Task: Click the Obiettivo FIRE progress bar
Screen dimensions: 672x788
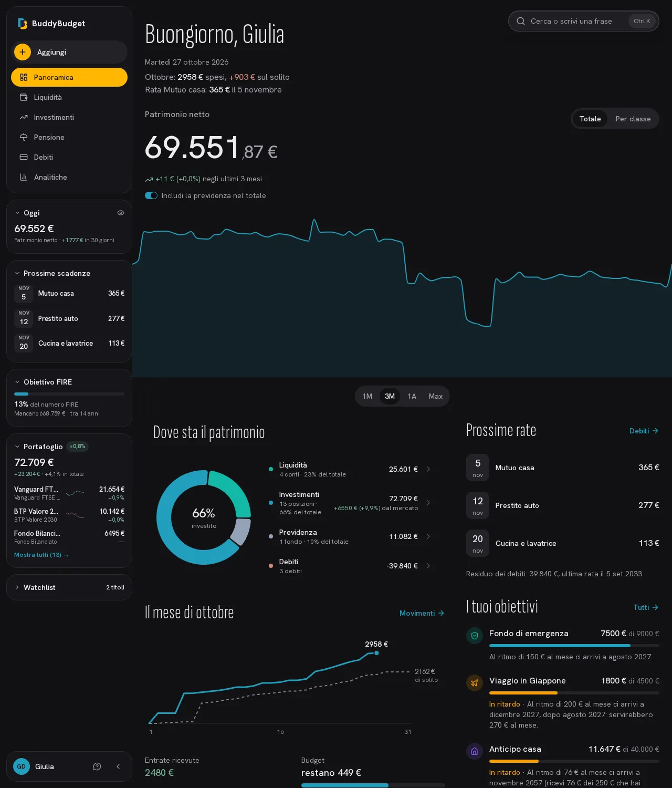Action: click(x=69, y=394)
